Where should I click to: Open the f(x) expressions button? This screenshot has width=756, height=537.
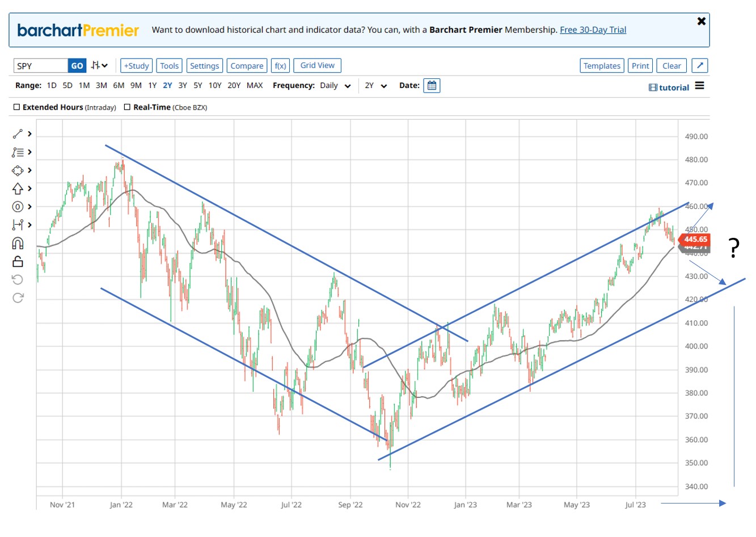(x=280, y=66)
